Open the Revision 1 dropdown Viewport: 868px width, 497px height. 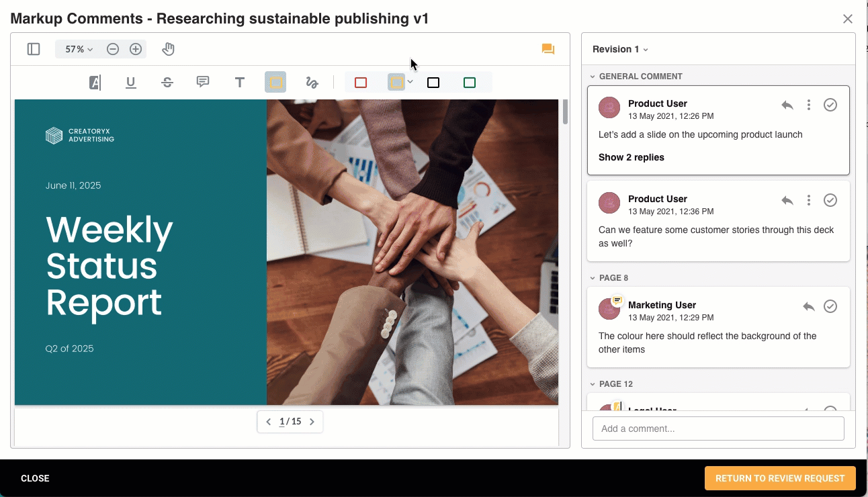coord(620,49)
